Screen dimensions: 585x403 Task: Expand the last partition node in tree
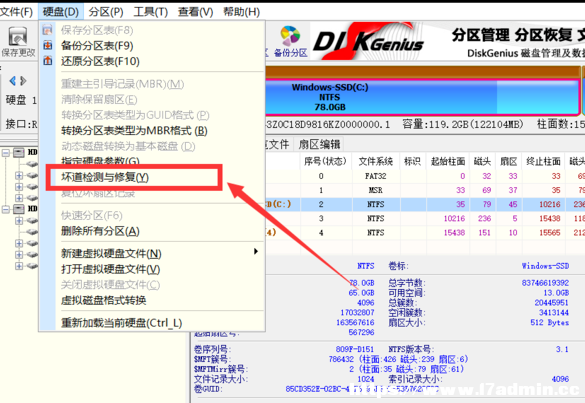[19, 266]
